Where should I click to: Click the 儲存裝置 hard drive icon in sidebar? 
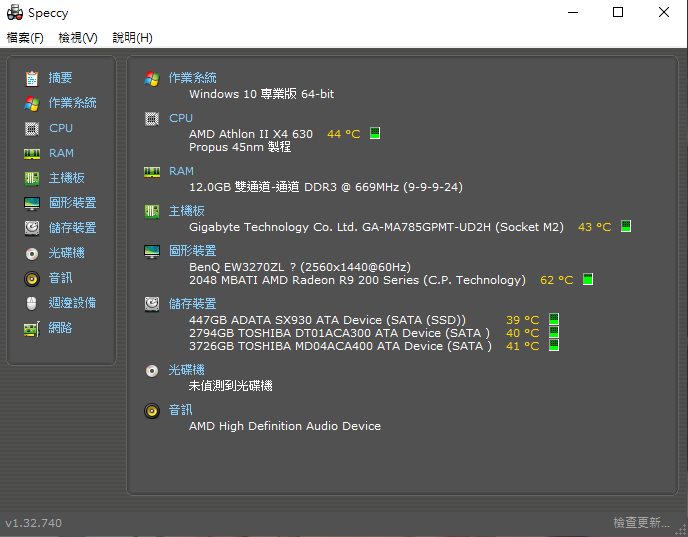click(x=32, y=228)
